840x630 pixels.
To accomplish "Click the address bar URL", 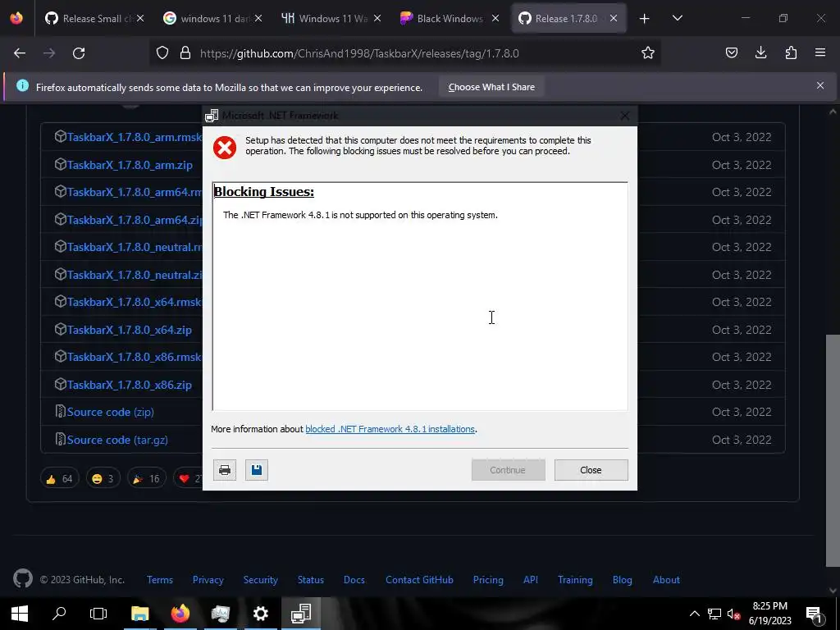I will 359,53.
